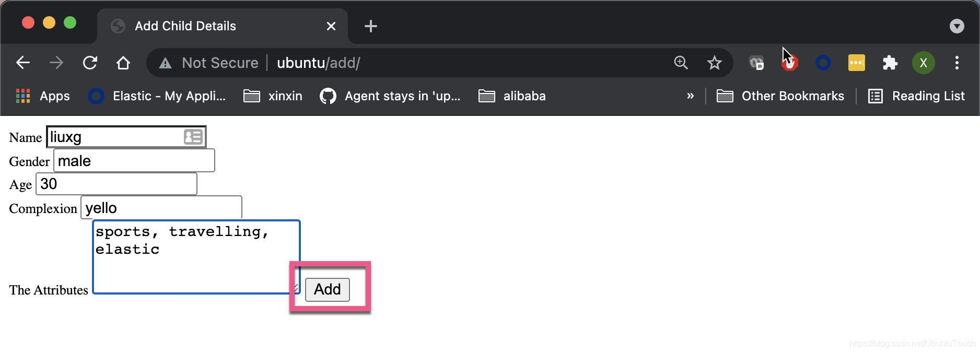Screen dimensions: 980x353
Task: Open the green X profile avatar
Action: (x=923, y=63)
